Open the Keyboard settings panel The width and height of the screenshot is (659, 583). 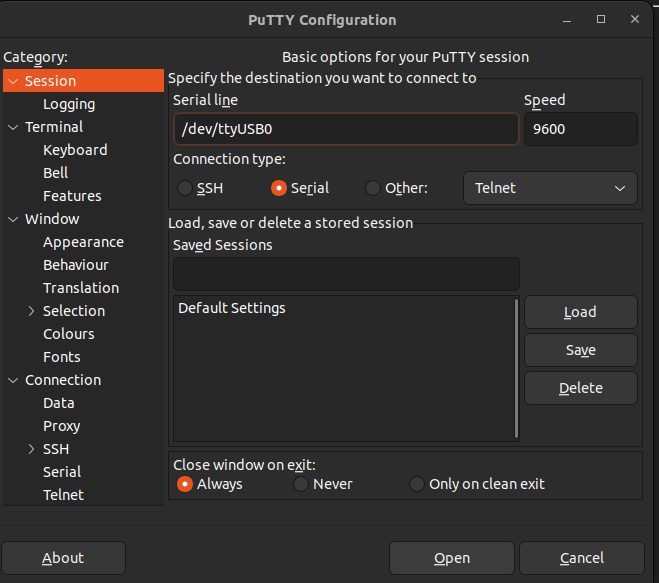click(75, 150)
